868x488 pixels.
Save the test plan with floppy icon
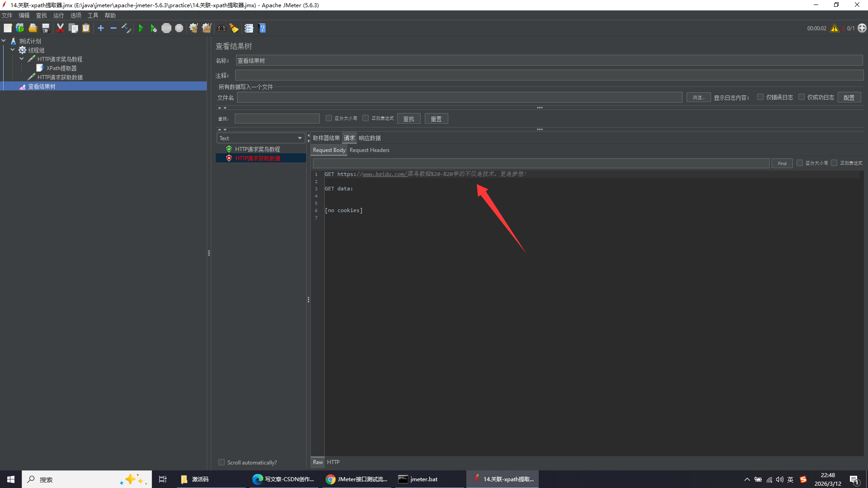(46, 28)
